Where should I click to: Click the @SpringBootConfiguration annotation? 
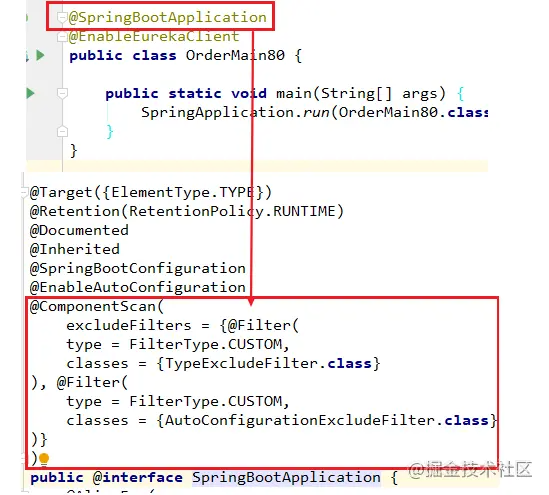point(138,269)
